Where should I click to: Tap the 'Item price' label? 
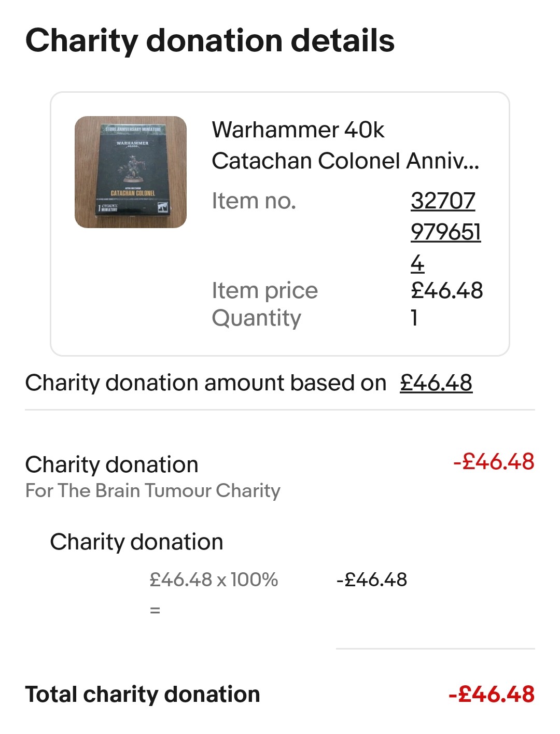click(x=264, y=291)
